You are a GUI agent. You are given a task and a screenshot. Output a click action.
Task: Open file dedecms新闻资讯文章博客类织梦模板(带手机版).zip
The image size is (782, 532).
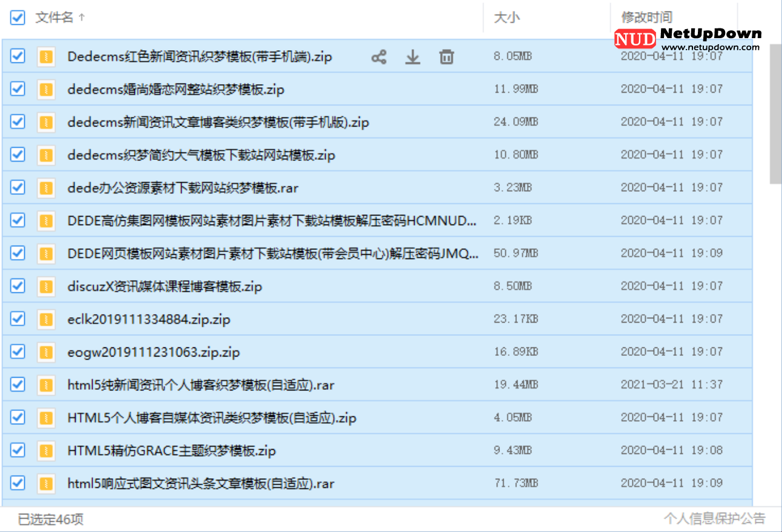[218, 122]
